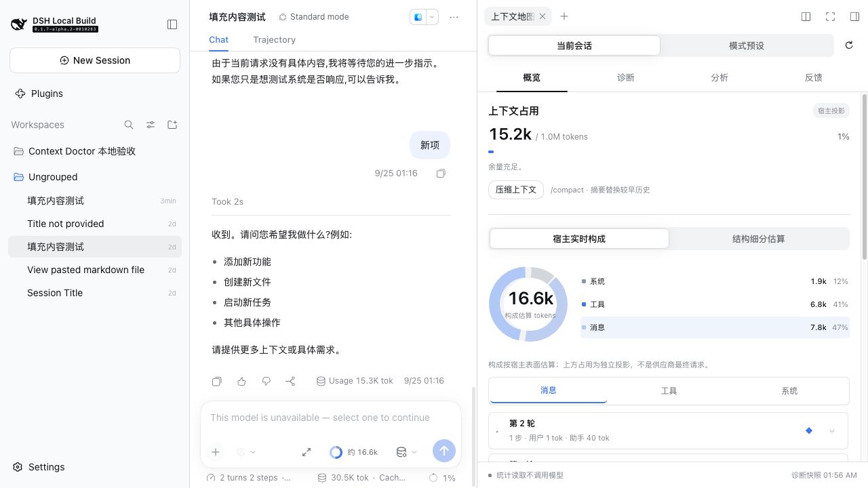Search workspaces with the magnifier icon

click(129, 125)
